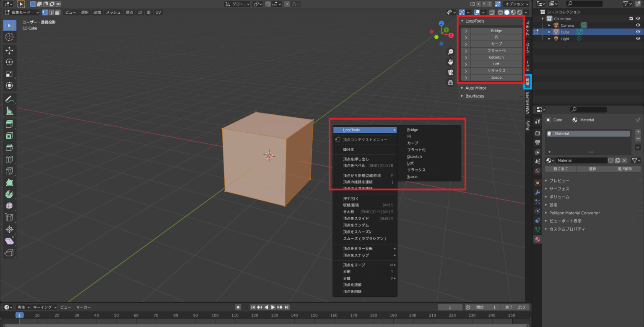Viewport: 644px width, 327px height.
Task: Select the Move tool in the toolbar
Action: 9,50
